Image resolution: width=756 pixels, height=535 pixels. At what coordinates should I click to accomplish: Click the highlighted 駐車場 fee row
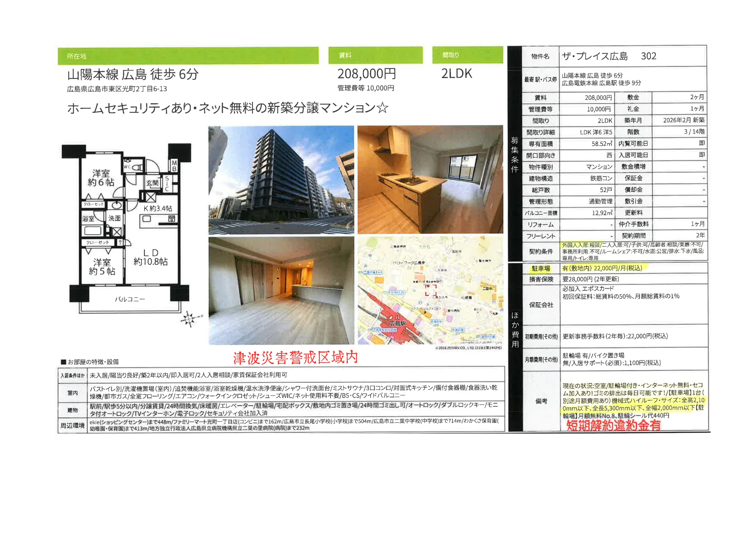[602, 268]
